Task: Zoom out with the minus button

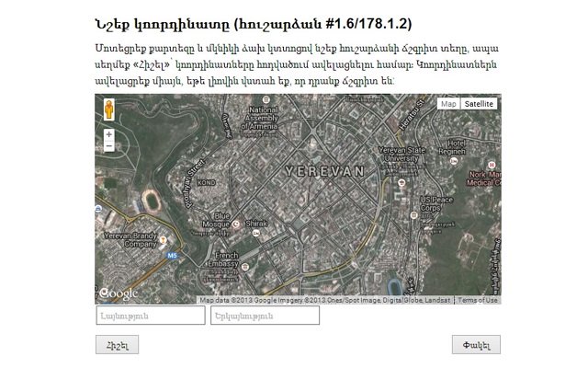Action: tap(108, 145)
